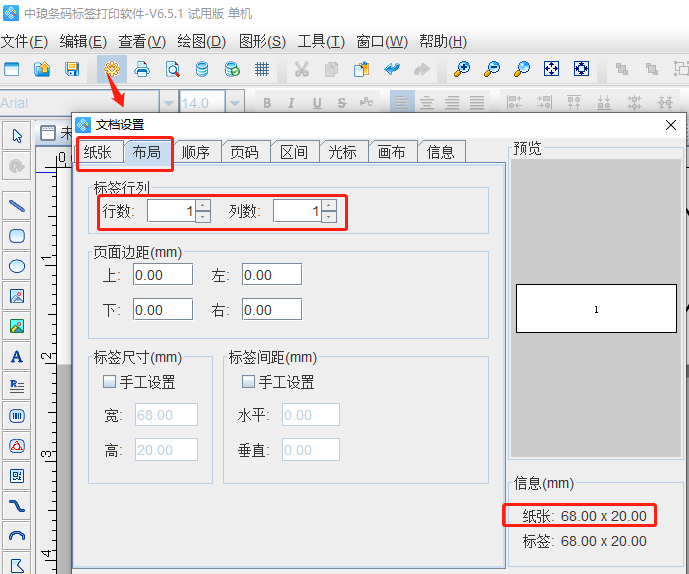This screenshot has height=574, width=689.
Task: Select the QR code tool
Action: (17, 476)
